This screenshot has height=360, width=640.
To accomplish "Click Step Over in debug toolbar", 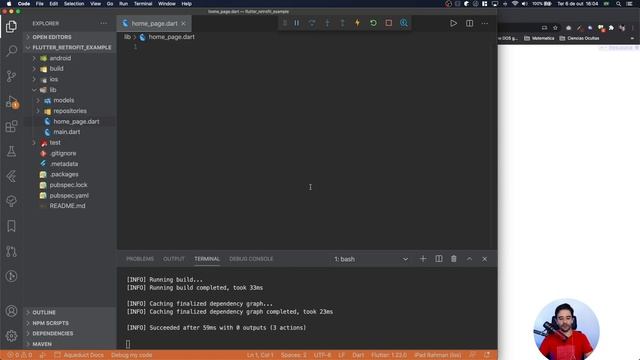I will point(312,23).
